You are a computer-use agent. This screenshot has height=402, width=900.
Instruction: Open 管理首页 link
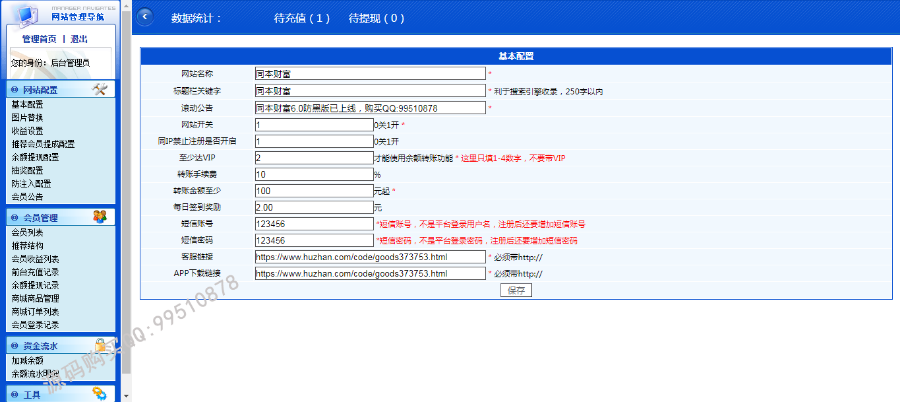(x=39, y=39)
